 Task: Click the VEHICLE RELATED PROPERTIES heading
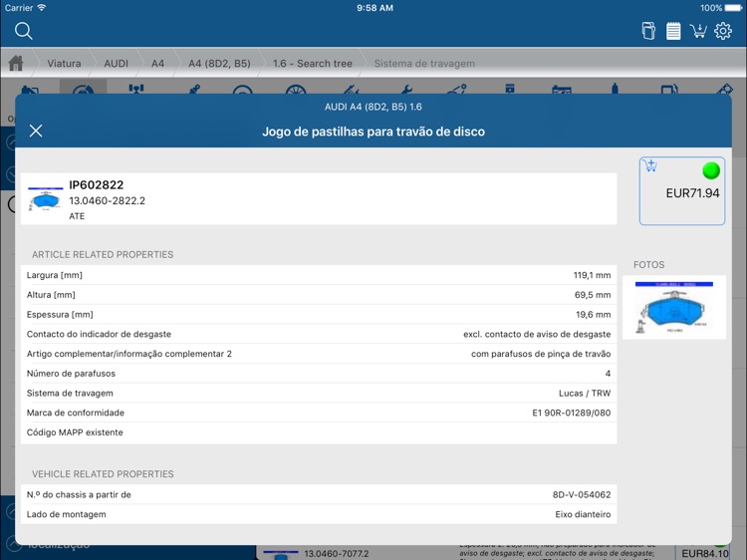point(103,474)
